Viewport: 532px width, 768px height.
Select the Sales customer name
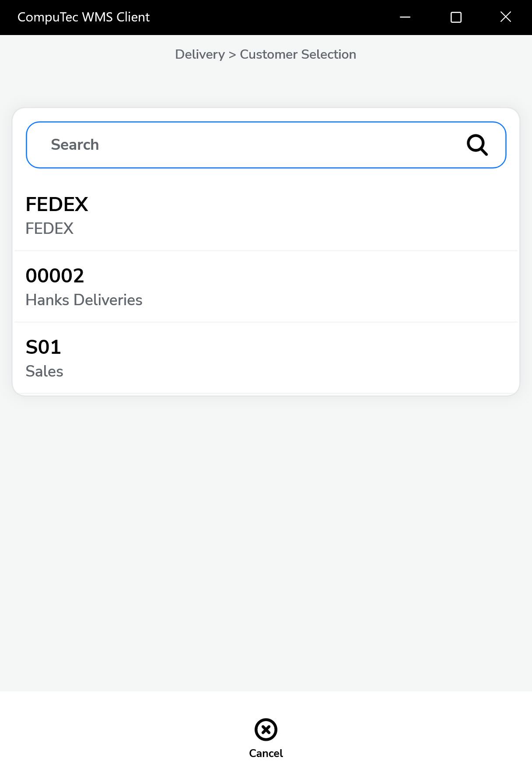(45, 371)
